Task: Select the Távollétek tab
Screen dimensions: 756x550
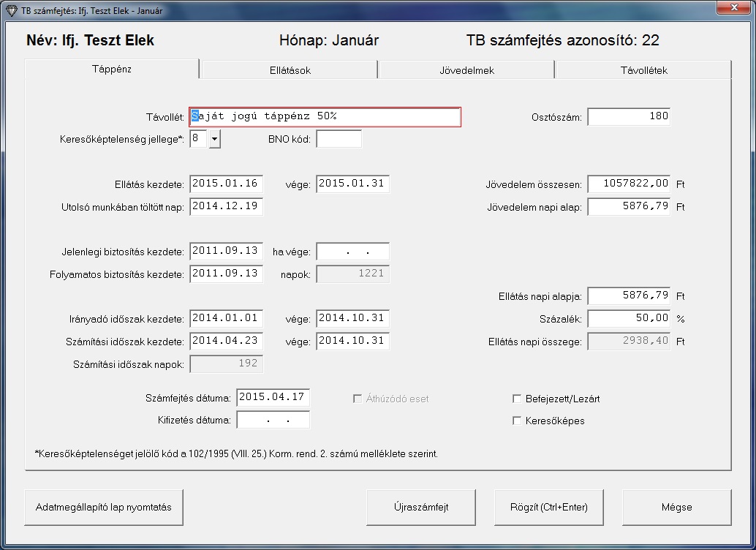Action: coord(643,70)
